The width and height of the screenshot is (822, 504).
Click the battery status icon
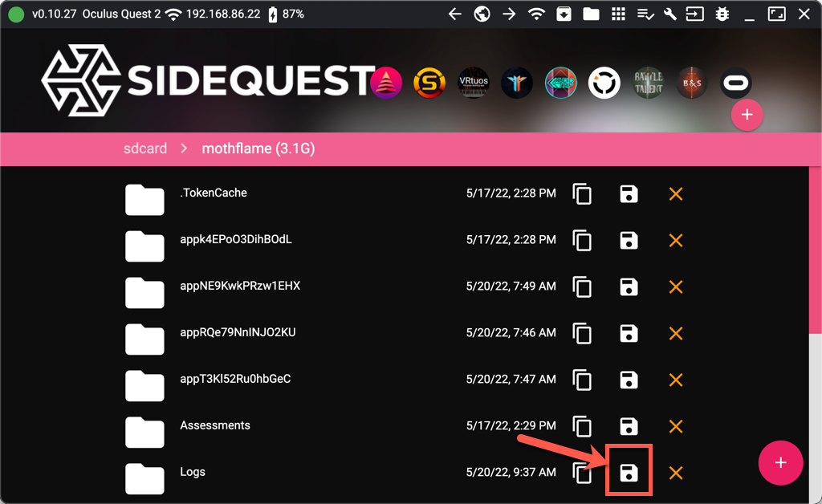[x=273, y=14]
